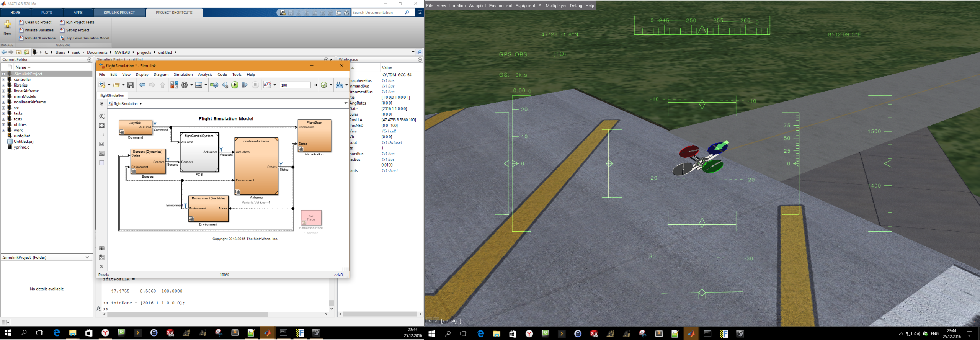Viewport: 980px width, 340px height.
Task: Click the New Model icon in Simulink toolbar
Action: pyautogui.click(x=102, y=85)
